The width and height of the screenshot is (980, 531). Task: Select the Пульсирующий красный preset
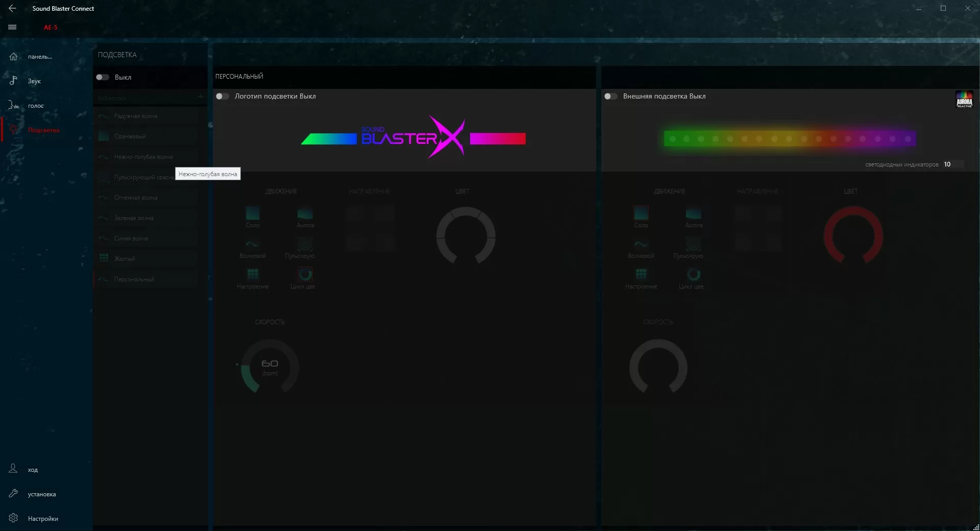(135, 177)
